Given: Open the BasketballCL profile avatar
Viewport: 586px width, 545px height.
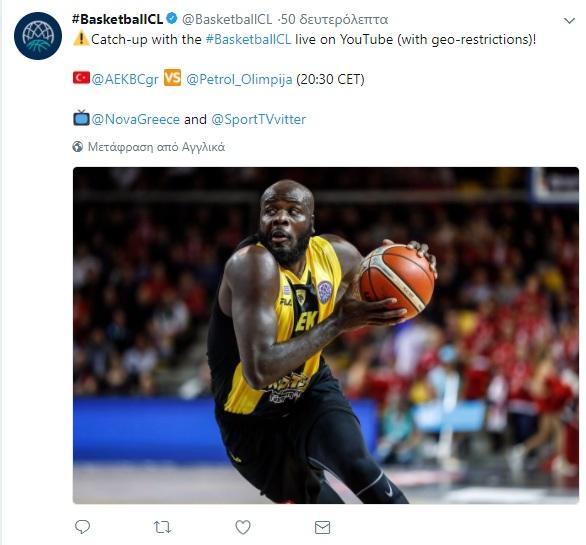Looking at the screenshot, I should [x=38, y=36].
